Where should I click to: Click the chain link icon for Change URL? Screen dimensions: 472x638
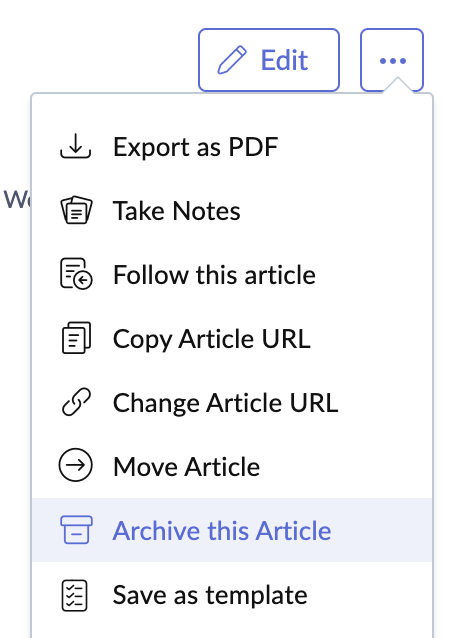tap(76, 402)
